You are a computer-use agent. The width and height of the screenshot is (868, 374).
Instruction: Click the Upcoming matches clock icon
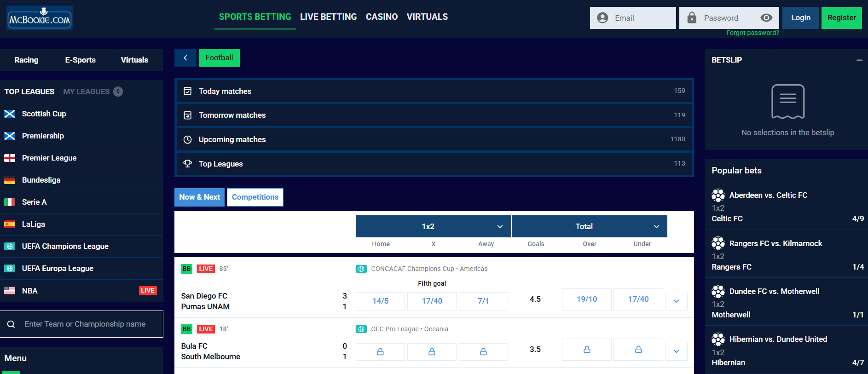pos(187,139)
